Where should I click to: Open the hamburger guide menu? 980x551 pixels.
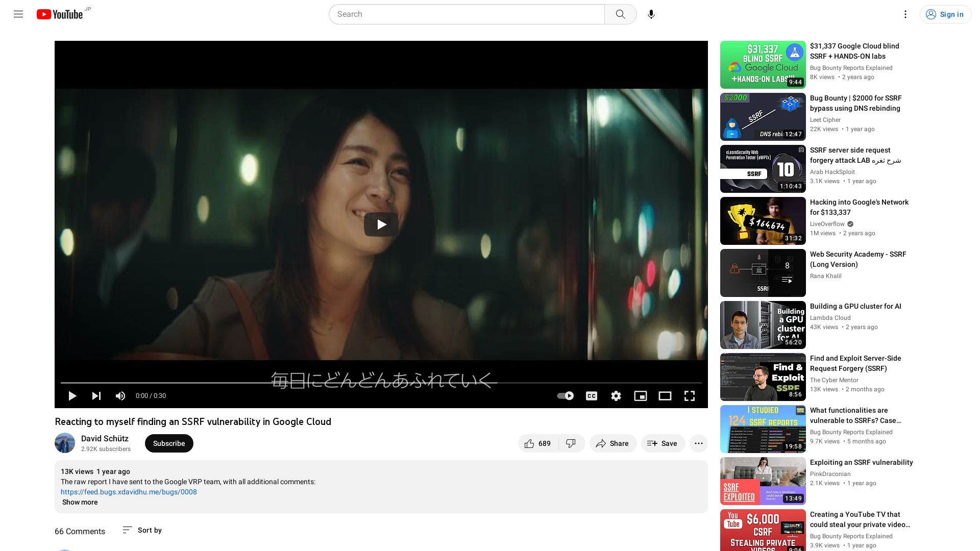pyautogui.click(x=18, y=14)
